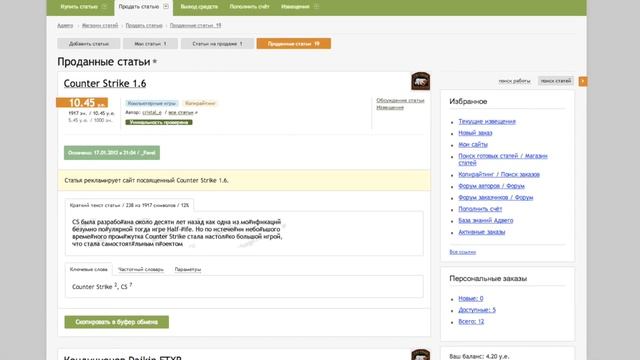Select the 'Ключевые слова' tab
The image size is (640, 360).
89,269
